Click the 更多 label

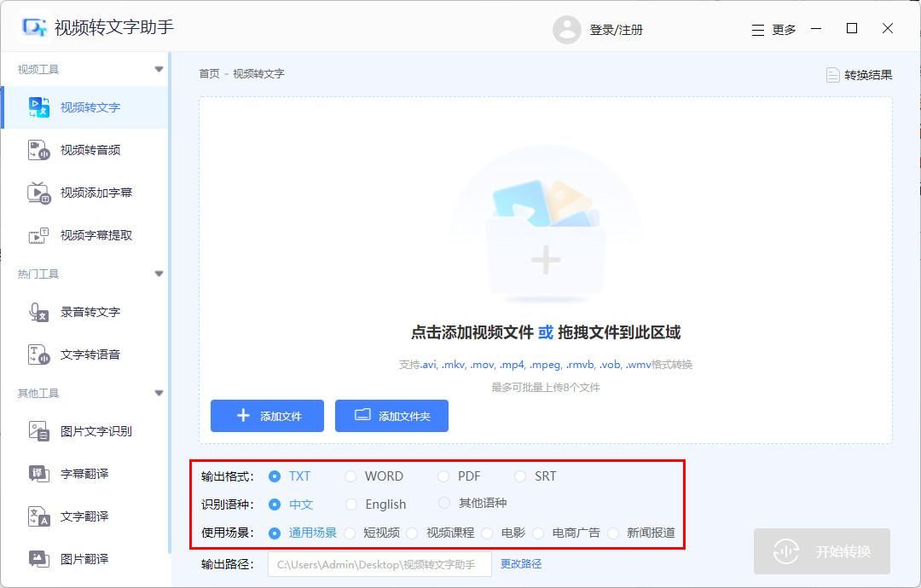[x=784, y=30]
